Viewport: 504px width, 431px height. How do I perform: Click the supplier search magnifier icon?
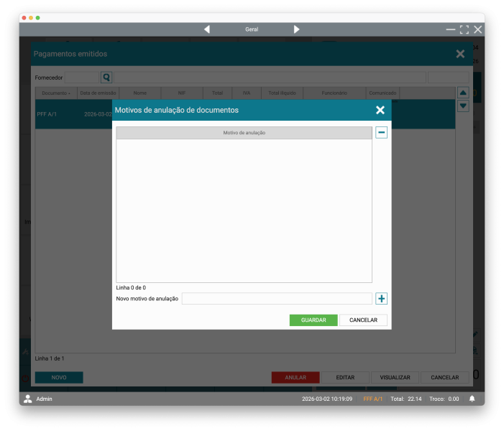106,77
